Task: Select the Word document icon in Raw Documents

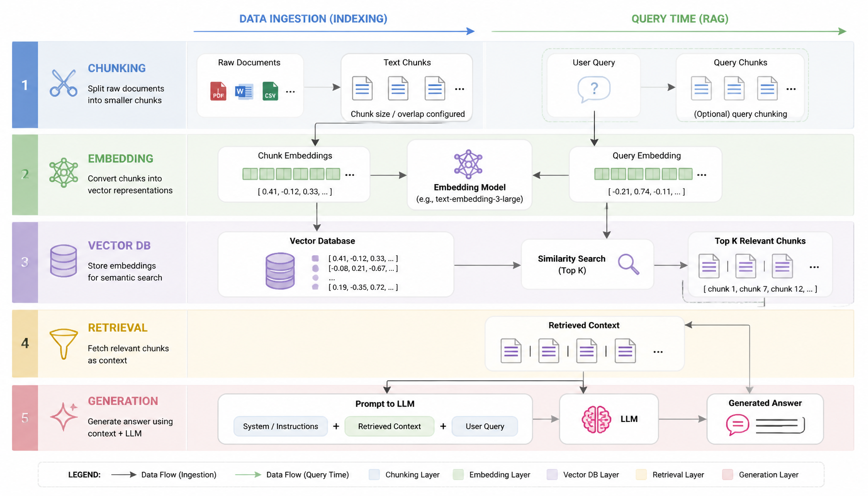Action: pyautogui.click(x=244, y=91)
